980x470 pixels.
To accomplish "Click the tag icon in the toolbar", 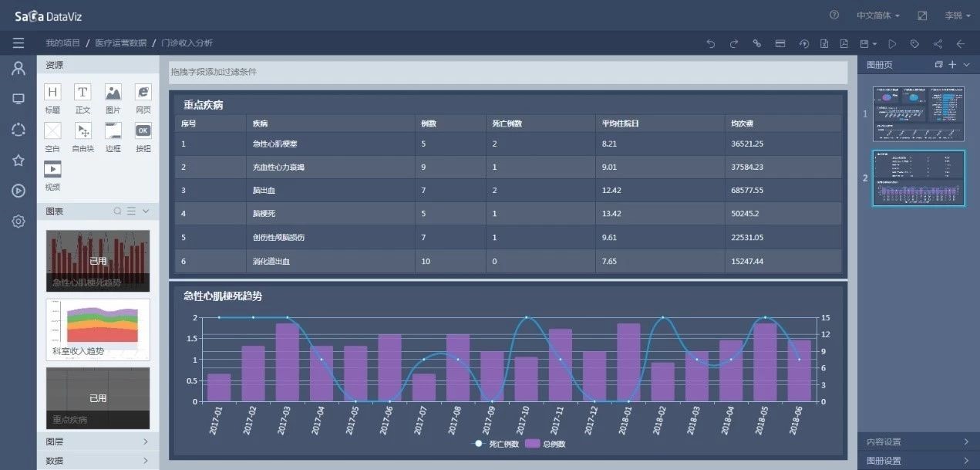I will 914,44.
